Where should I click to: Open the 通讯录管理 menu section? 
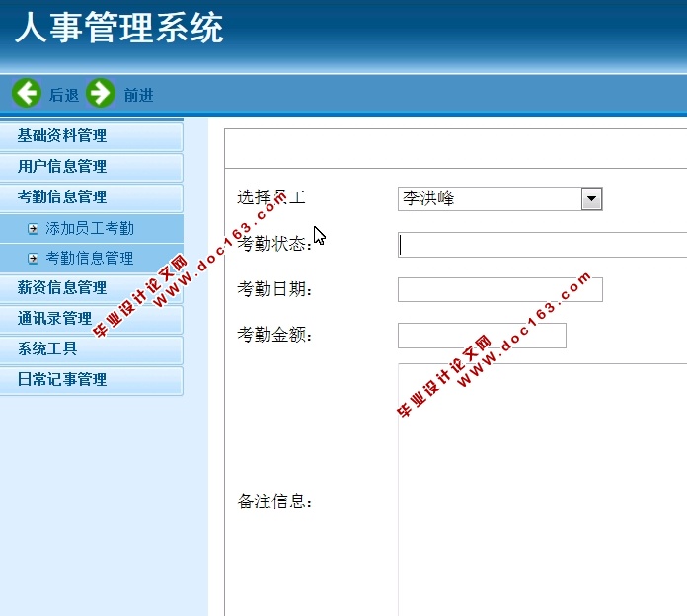54,319
